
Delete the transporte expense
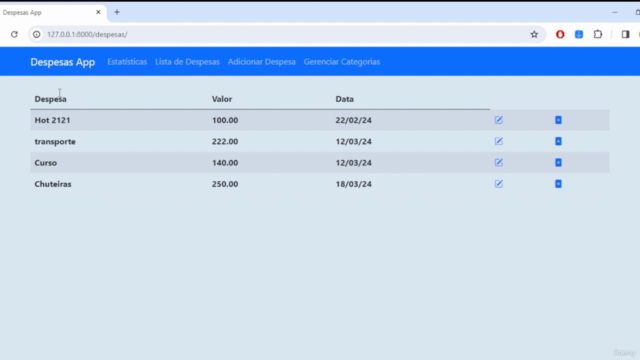point(558,141)
